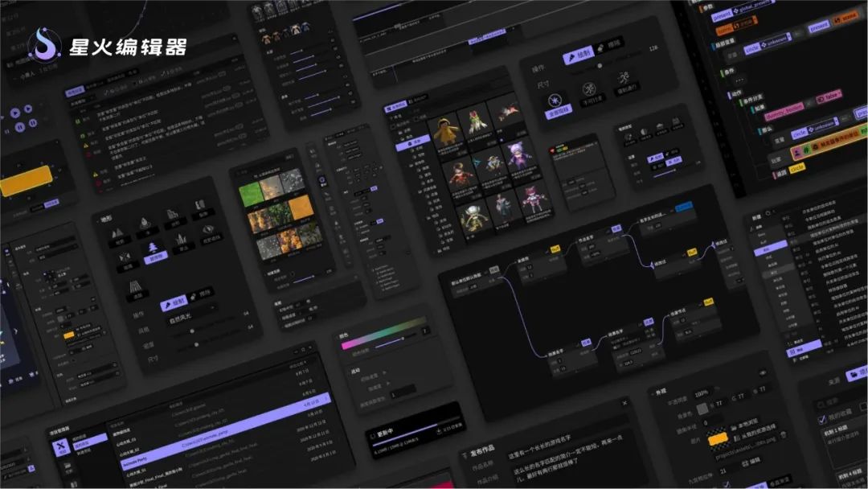
Task: Click half-circle contrast icon in small brush panel
Action: click(x=645, y=133)
